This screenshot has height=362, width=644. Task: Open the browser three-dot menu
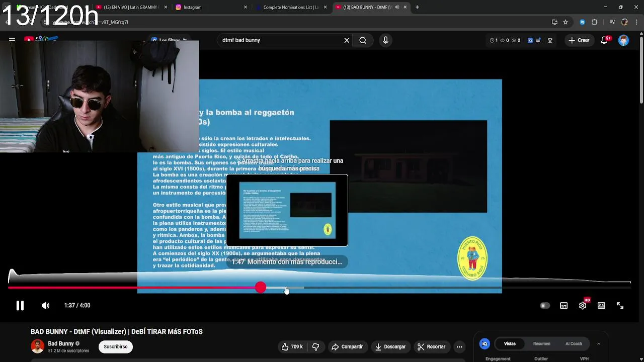click(x=636, y=22)
